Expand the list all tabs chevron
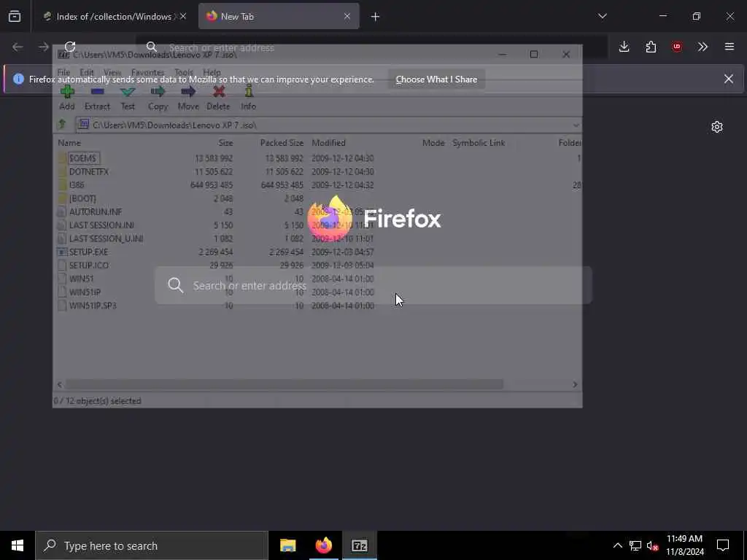The height and width of the screenshot is (560, 747). pos(603,16)
